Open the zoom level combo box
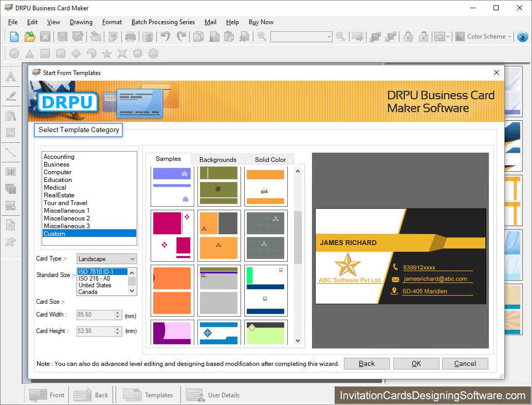Screen dimensions: 532x405 point(301,36)
